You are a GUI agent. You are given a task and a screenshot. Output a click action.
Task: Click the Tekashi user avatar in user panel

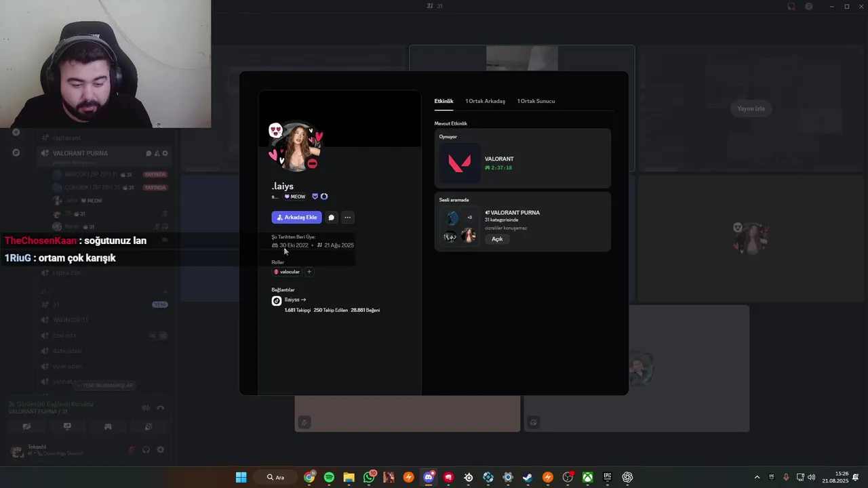tap(17, 450)
